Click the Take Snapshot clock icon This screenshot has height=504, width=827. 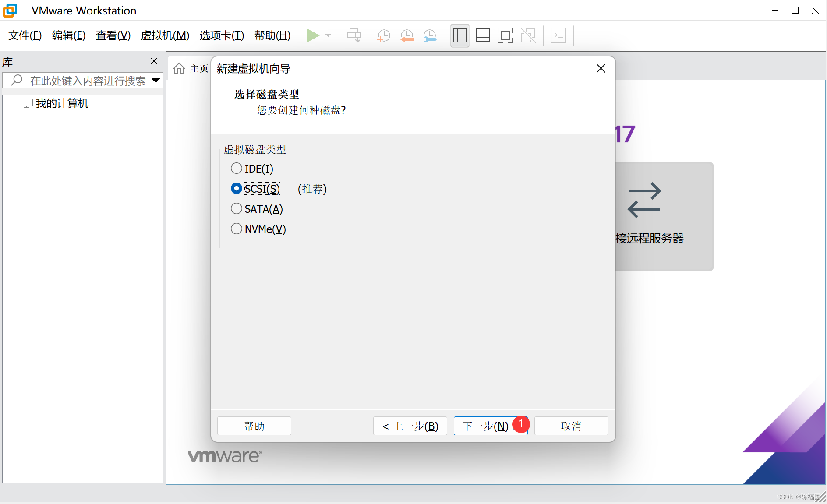[384, 35]
